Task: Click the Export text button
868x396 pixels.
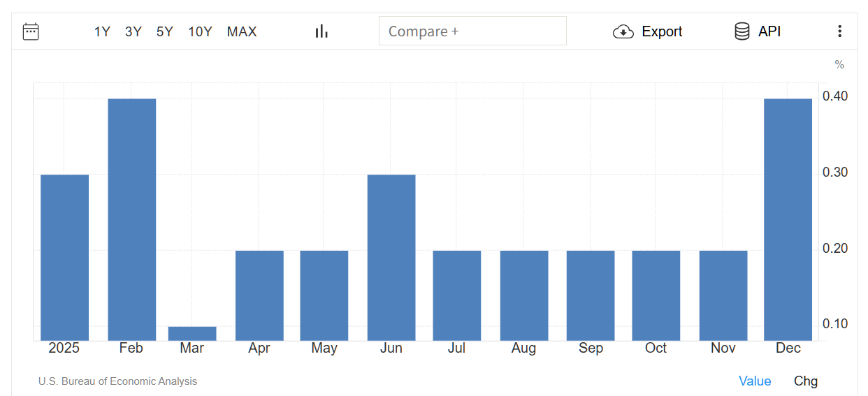Action: (x=662, y=31)
